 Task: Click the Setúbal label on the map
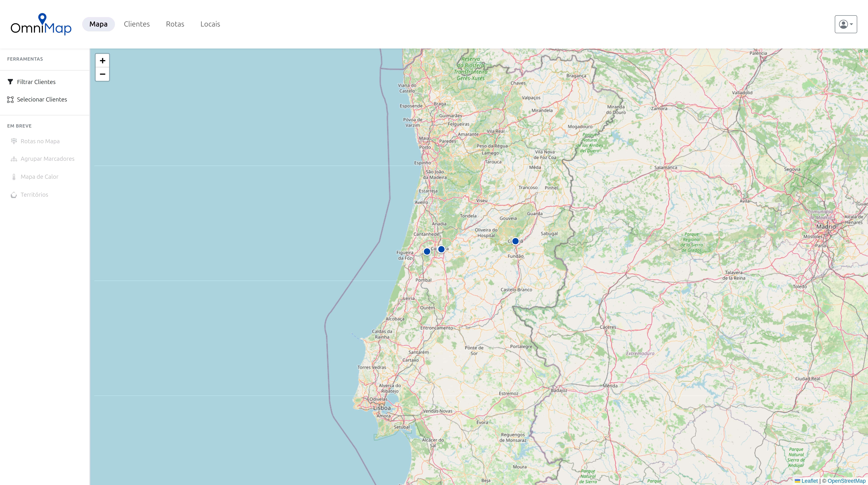(x=402, y=427)
